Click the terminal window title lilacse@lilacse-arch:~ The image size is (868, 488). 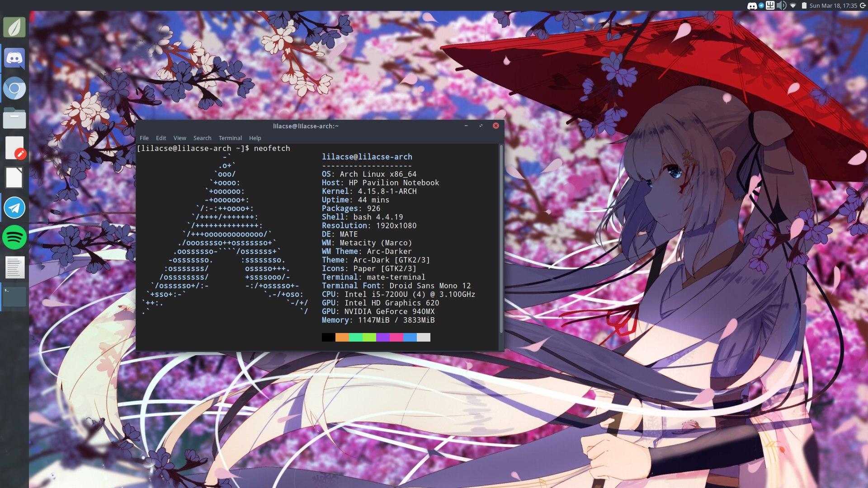coord(306,126)
